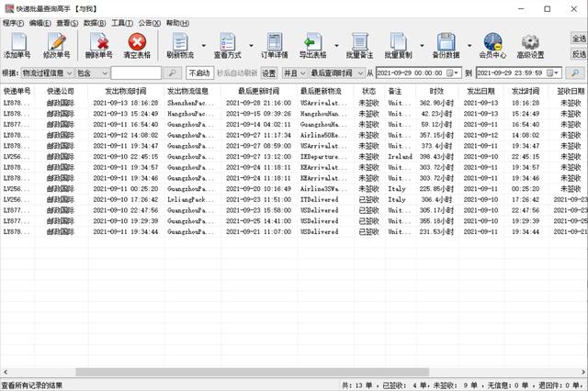Expand the 刷新物流 dropdown arrow
The height and width of the screenshot is (391, 588).
(x=204, y=46)
